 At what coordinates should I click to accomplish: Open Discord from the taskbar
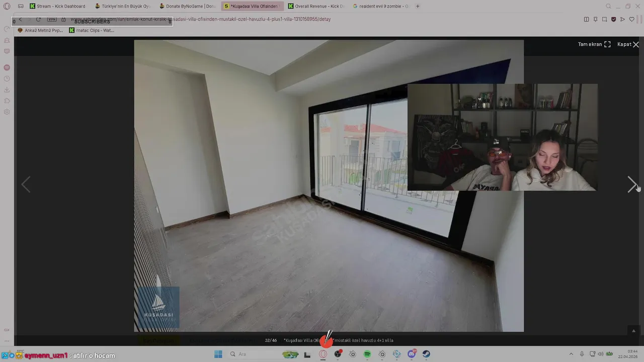click(412, 354)
